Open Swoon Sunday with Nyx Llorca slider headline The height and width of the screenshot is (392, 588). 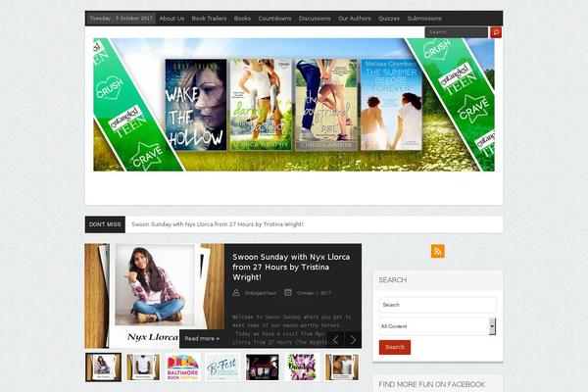coord(291,268)
